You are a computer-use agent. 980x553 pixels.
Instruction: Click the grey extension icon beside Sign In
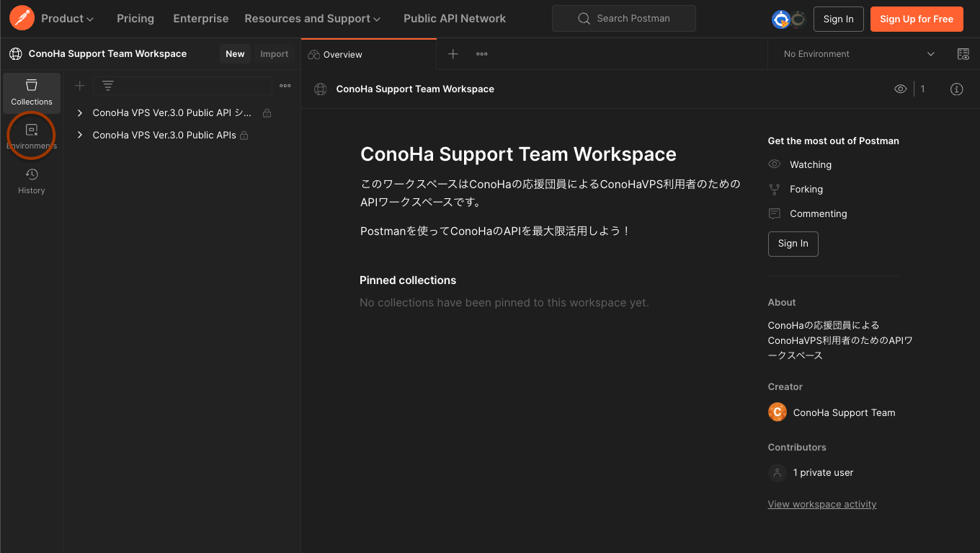798,19
